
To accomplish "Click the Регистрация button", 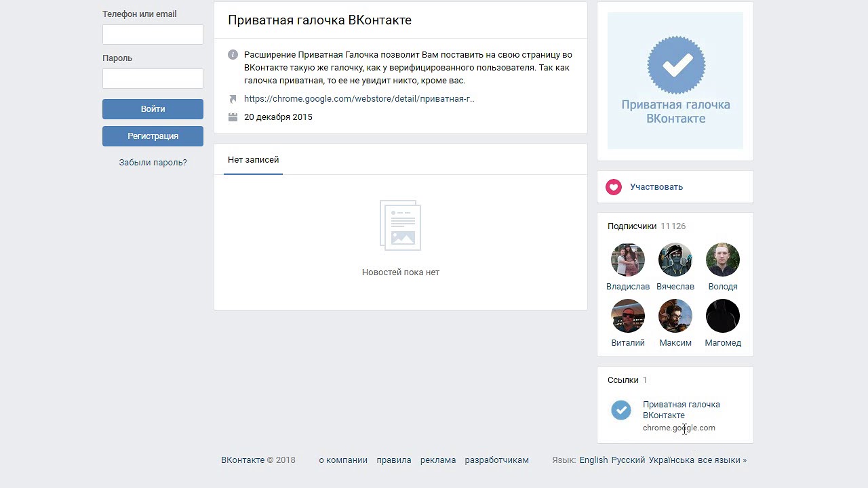I will 153,136.
